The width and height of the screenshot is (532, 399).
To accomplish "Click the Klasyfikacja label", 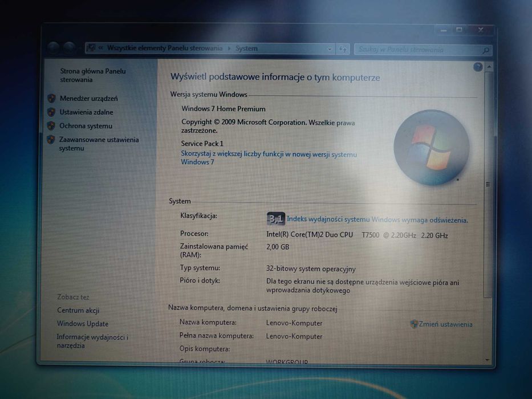I will 198,215.
